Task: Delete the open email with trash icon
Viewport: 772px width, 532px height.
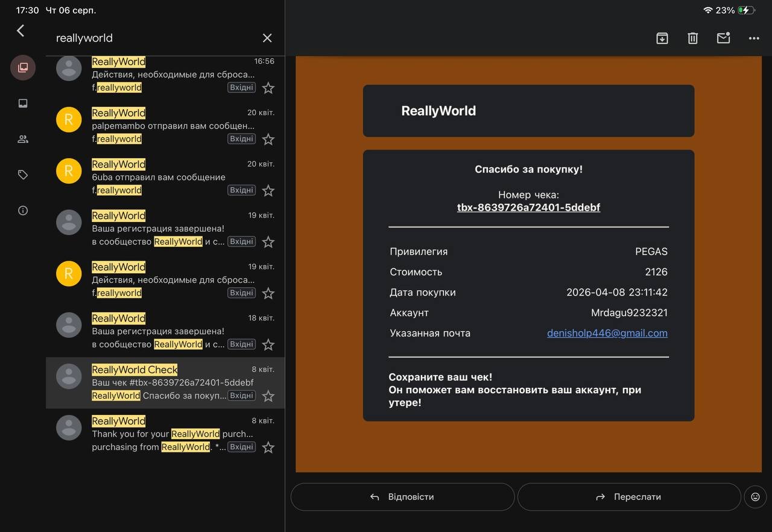Action: coord(693,38)
